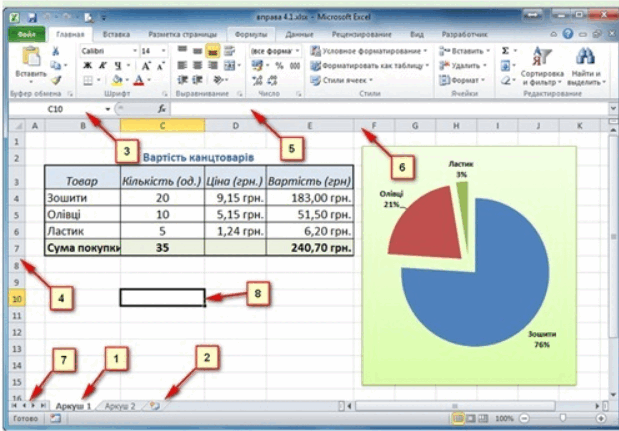
Task: Toggle italic (К) formatting
Action: (102, 66)
